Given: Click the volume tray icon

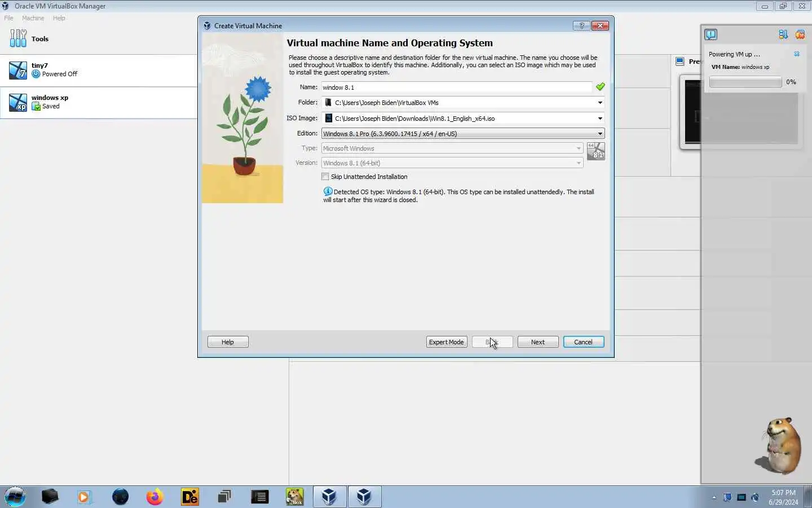Looking at the screenshot, I should [x=756, y=497].
